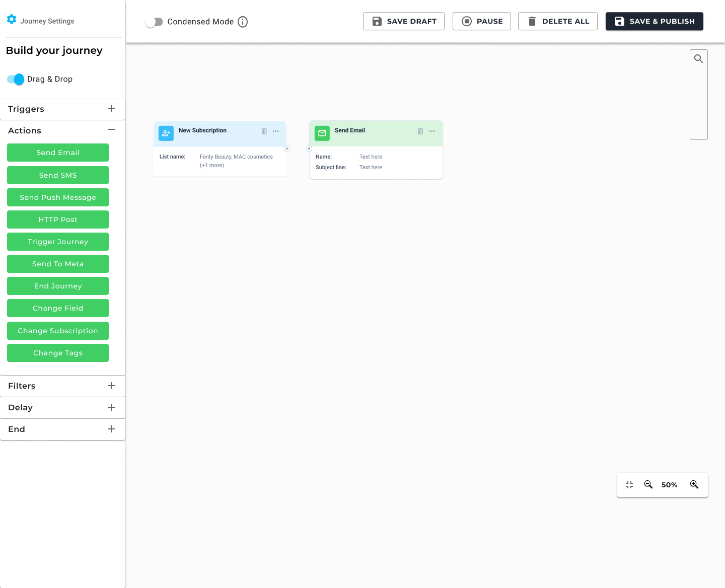725x588 pixels.
Task: Select the Send SMS action
Action: click(x=58, y=175)
